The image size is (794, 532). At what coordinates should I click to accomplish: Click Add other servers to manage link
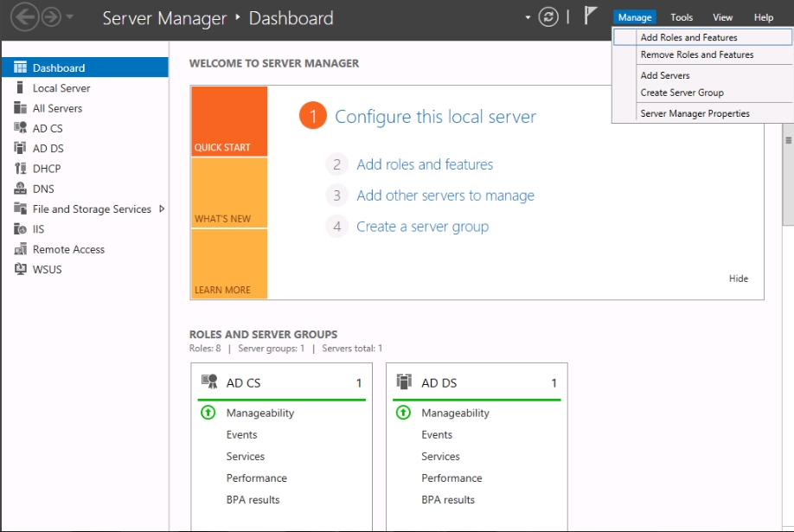pos(445,195)
